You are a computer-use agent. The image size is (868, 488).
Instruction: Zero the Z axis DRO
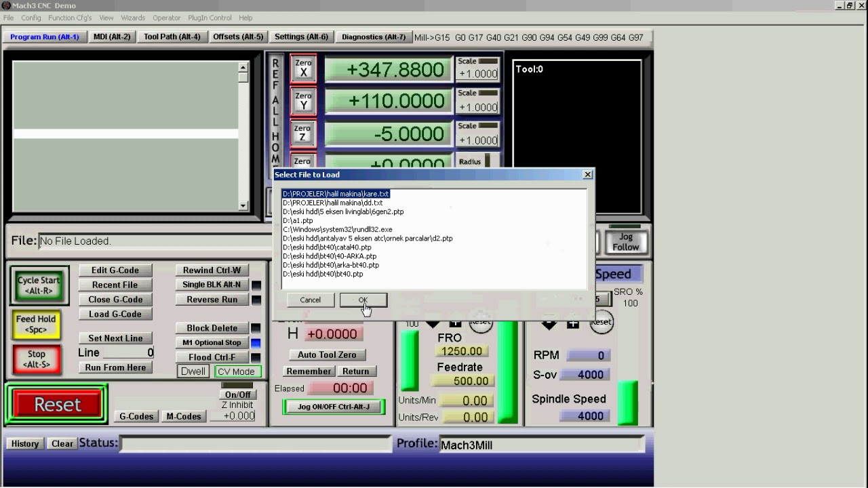(x=302, y=134)
